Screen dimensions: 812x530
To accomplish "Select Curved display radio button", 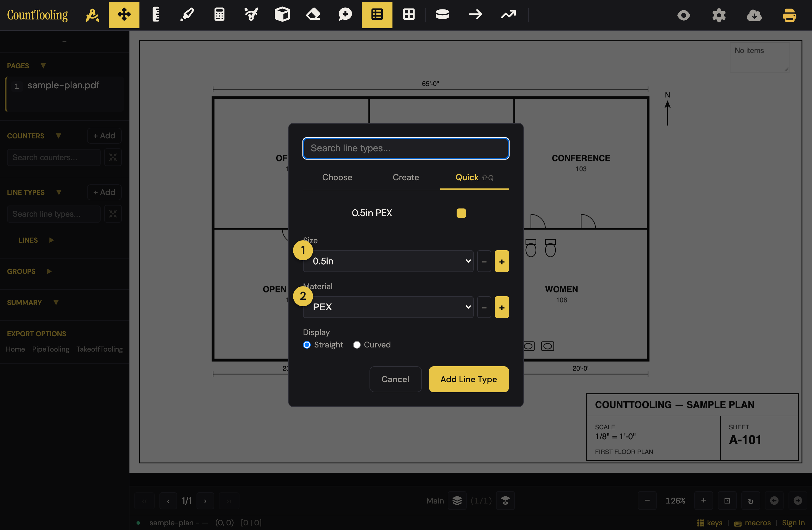I will tap(357, 345).
